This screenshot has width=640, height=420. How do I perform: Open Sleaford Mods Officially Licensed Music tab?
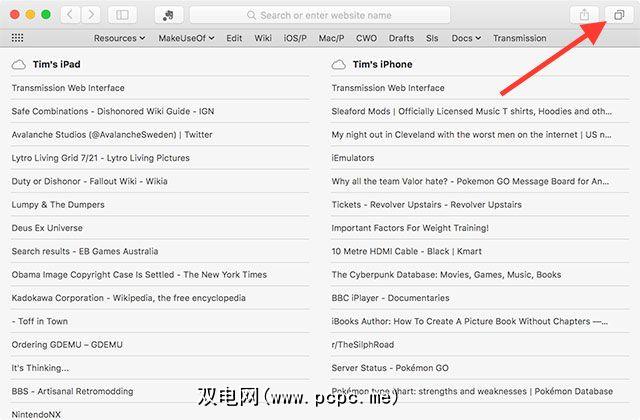[x=480, y=111]
